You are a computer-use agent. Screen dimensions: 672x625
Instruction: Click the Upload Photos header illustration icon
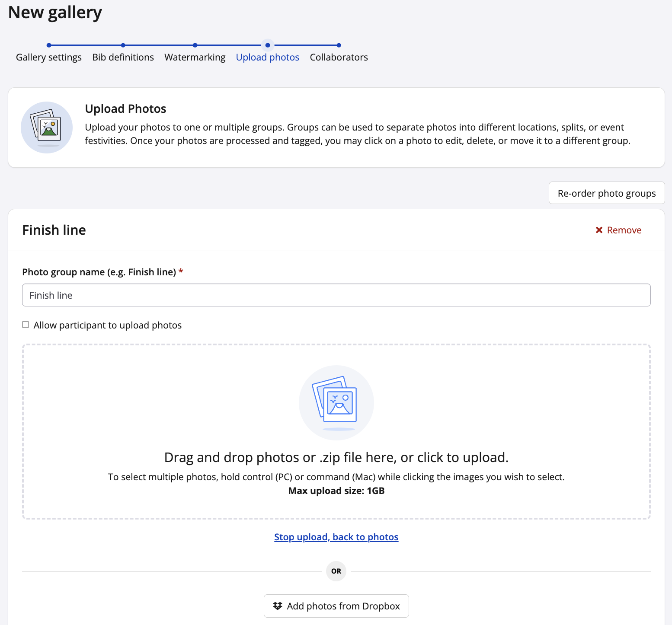click(47, 128)
